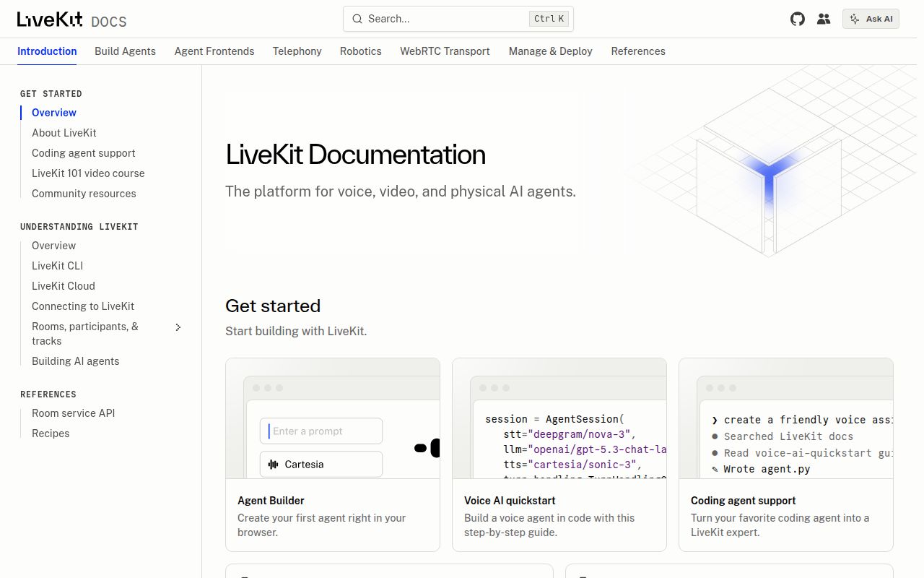Open the Voice AI quickstart card
The height and width of the screenshot is (578, 924).
559,455
